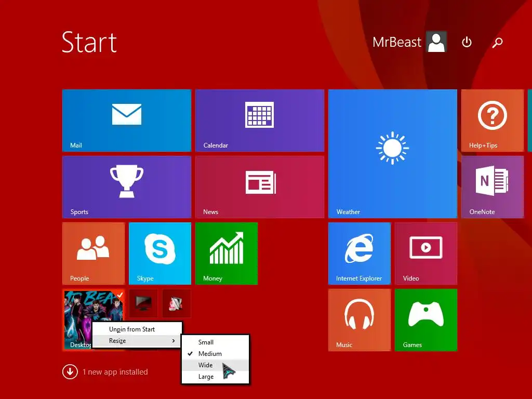
Task: Click the MrBeast user account picture
Action: pyautogui.click(x=436, y=42)
